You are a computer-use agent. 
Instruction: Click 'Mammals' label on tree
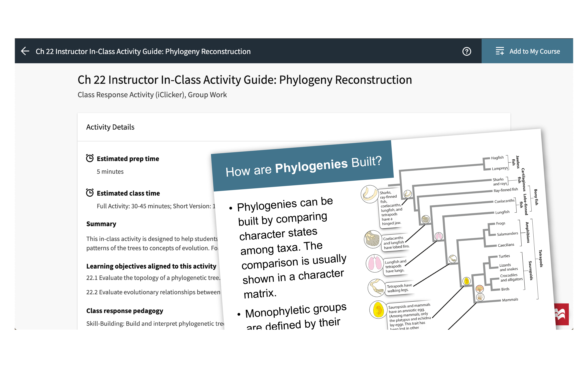(x=510, y=300)
